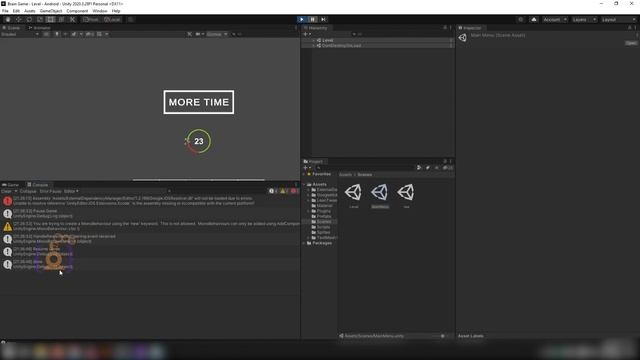Image resolution: width=640 pixels, height=360 pixels.
Task: Select the red error log entry
Action: 150,201
